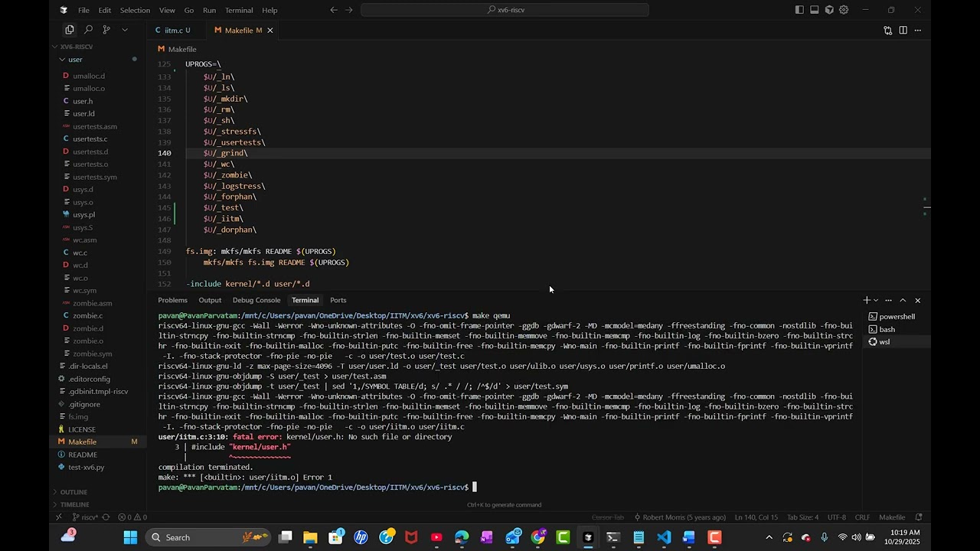The image size is (980, 551).
Task: Switch to the Ports panel tab
Action: (x=338, y=300)
